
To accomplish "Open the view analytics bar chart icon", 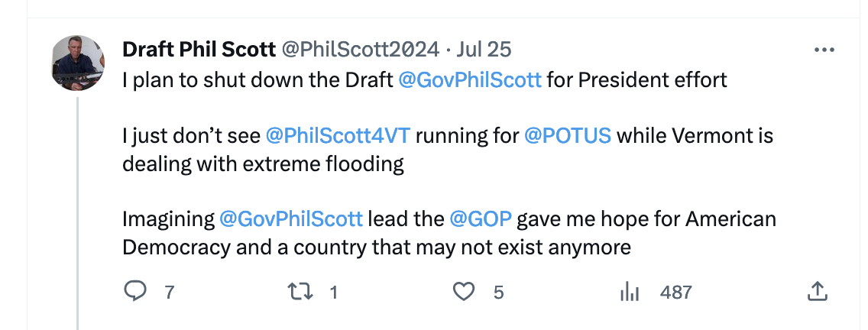I will pyautogui.click(x=629, y=291).
